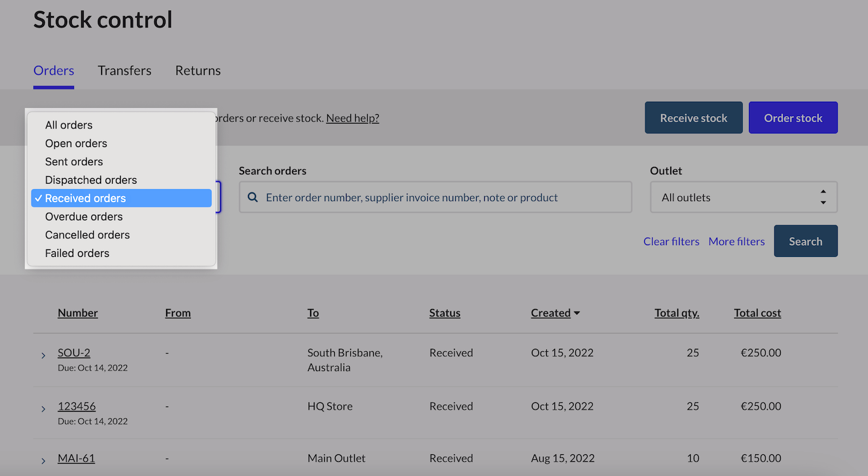Sort by the Total cost column header

point(758,313)
